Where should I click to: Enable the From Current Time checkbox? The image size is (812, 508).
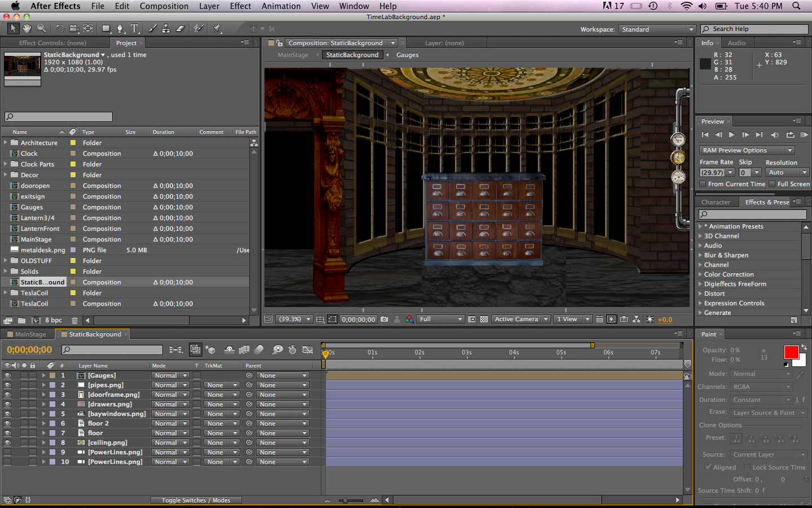[x=704, y=184]
